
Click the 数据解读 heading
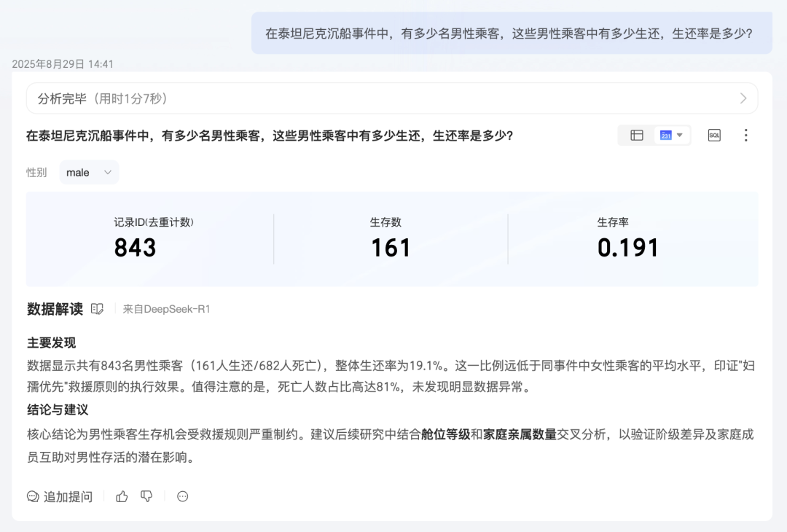click(55, 309)
